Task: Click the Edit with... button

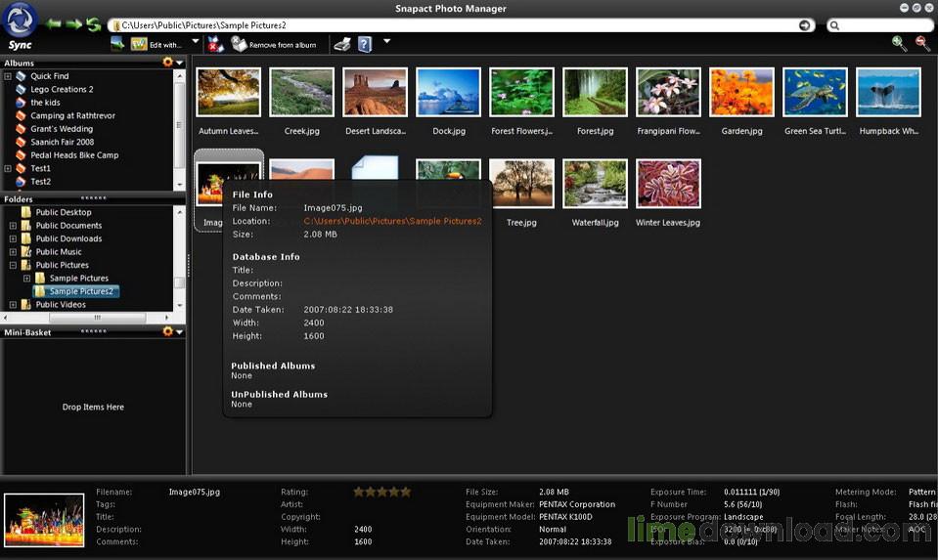Action: click(x=156, y=44)
